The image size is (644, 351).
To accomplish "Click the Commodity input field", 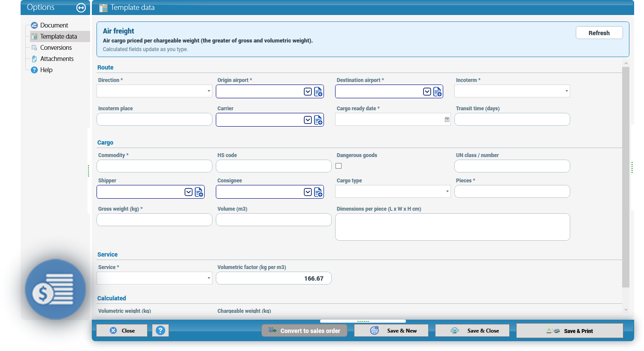I will point(154,166).
